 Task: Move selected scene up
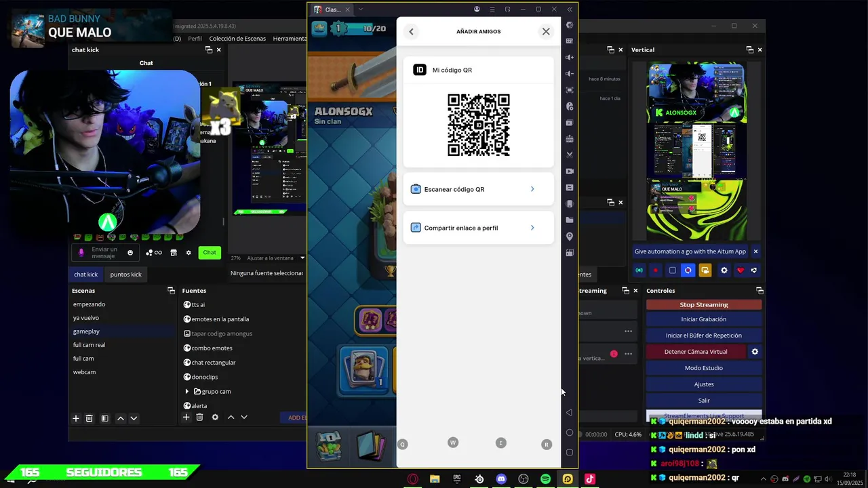coord(121,418)
